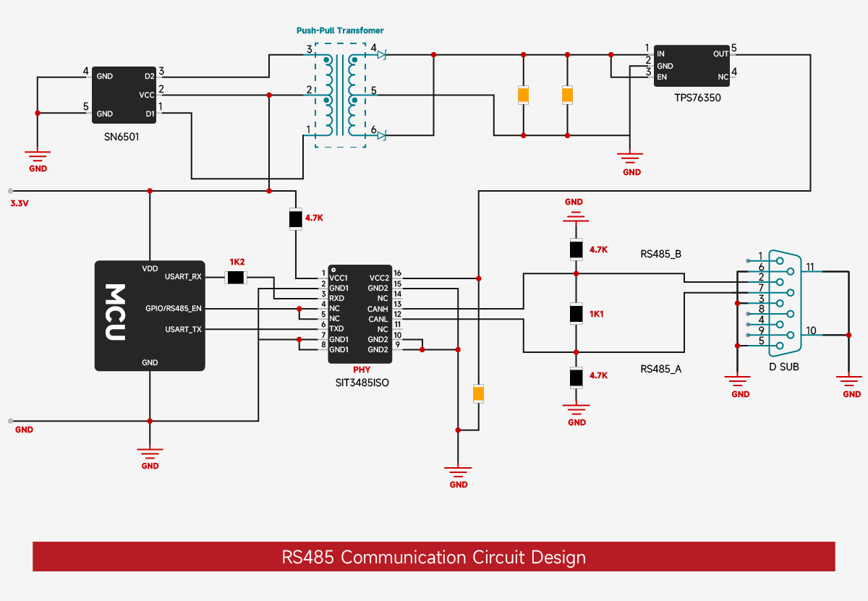The image size is (868, 601).
Task: Click the 4.7K resistor below 3.3V rail
Action: (x=295, y=218)
